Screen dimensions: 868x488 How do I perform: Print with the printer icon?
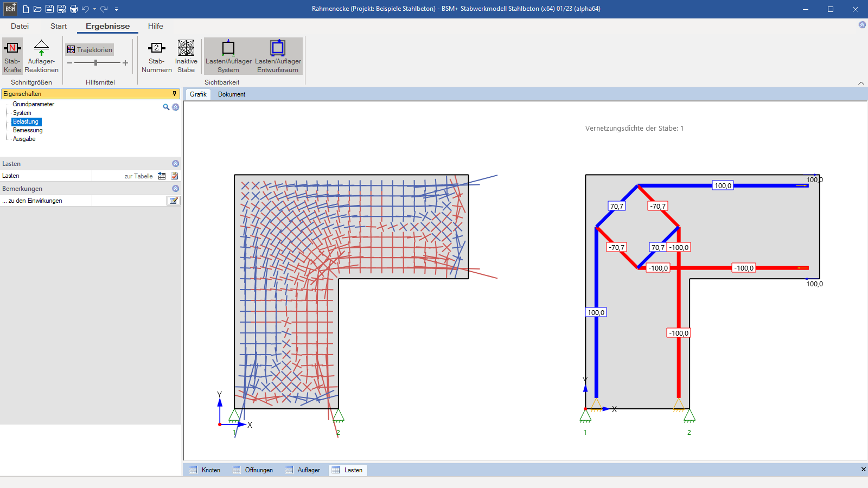(x=74, y=9)
